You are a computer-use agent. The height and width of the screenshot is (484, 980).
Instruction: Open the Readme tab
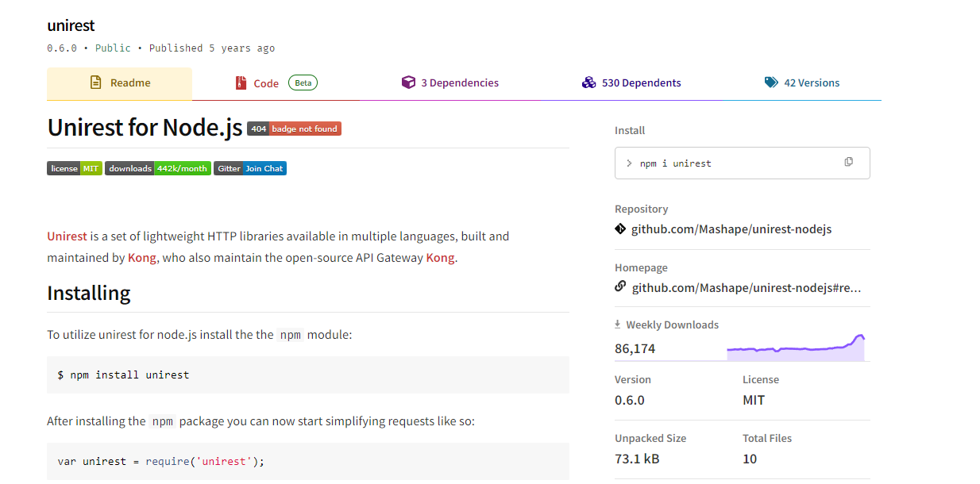point(119,83)
